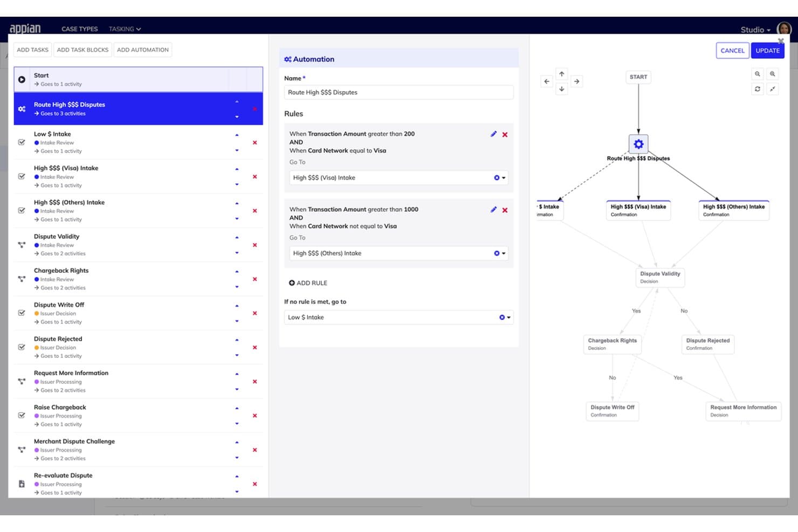Edit the Visa transaction amount rule
The image size is (798, 532).
point(493,134)
